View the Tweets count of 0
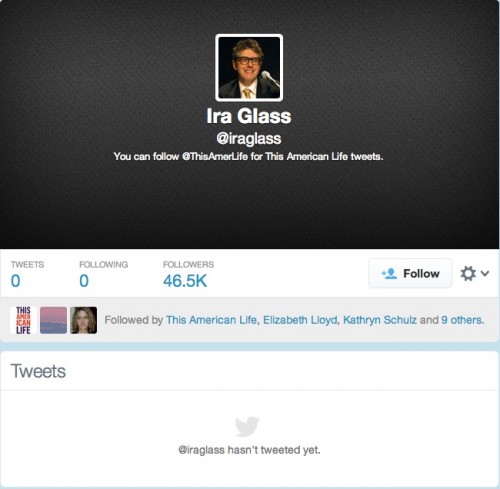This screenshot has height=489, width=500. (x=15, y=281)
